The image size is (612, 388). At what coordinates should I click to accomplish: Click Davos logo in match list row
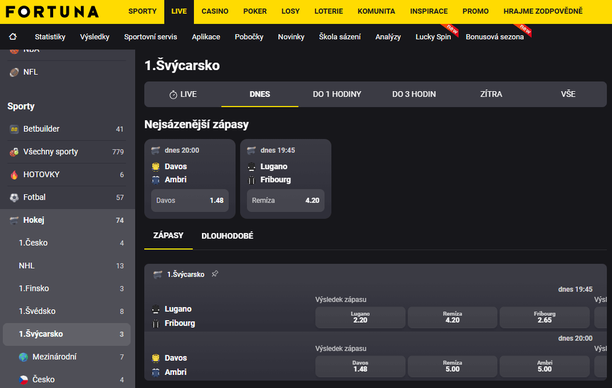156,358
